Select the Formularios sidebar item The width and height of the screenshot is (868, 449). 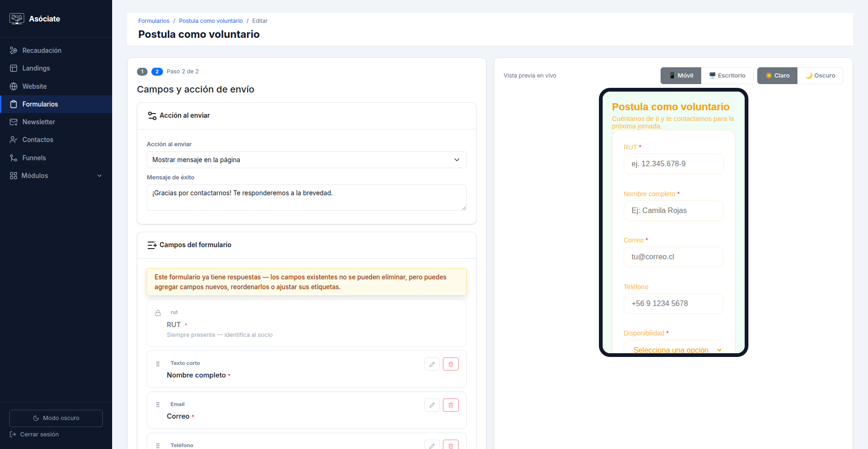tap(56, 104)
